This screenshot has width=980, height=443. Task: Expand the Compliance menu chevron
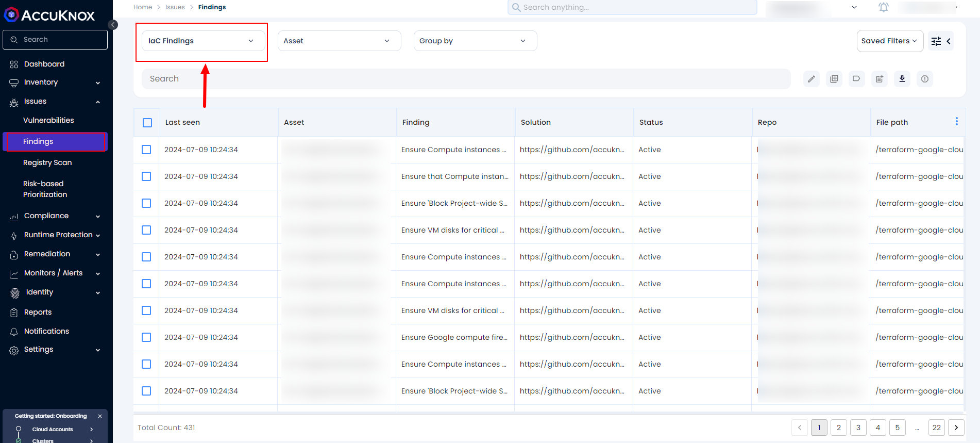[x=98, y=217]
